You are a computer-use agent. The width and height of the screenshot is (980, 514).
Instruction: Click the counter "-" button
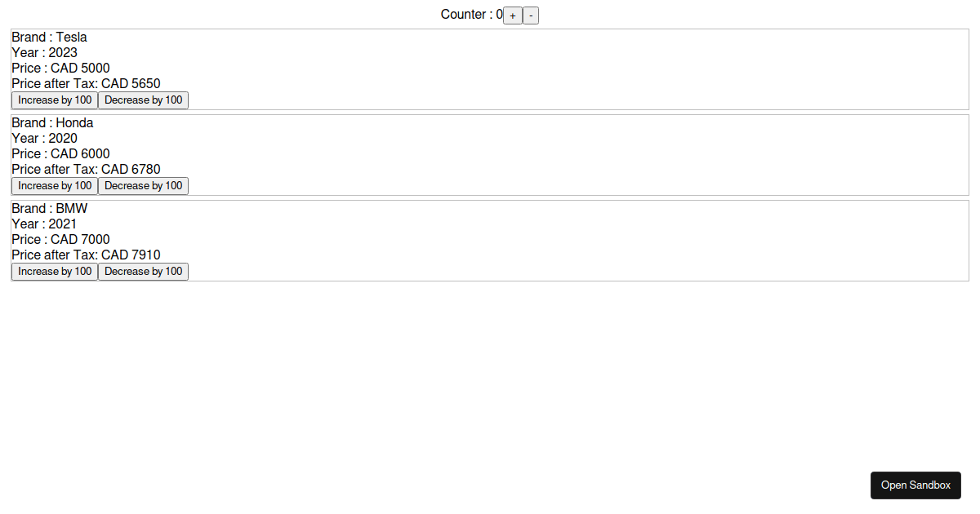(531, 15)
